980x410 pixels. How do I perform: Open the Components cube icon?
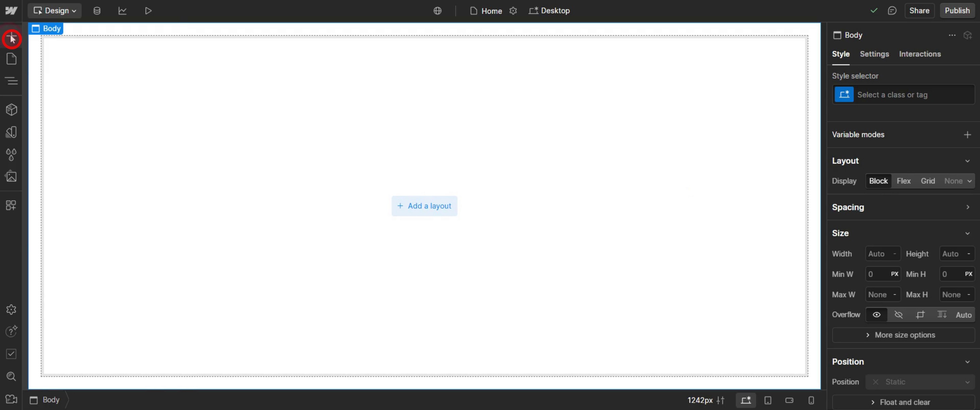[x=11, y=110]
